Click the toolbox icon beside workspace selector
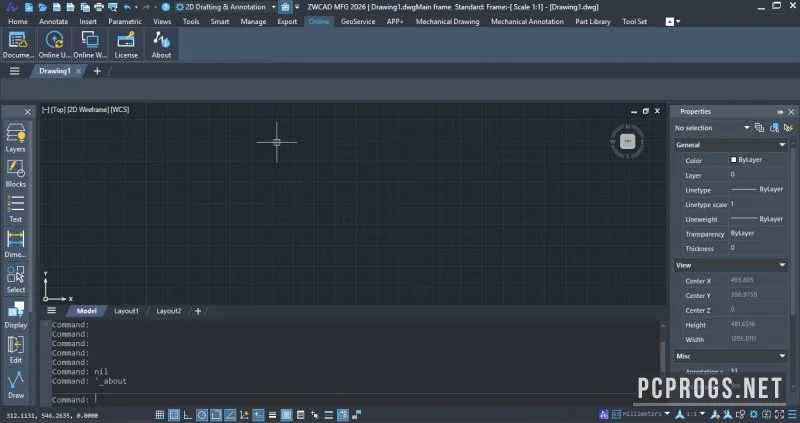 coord(286,7)
